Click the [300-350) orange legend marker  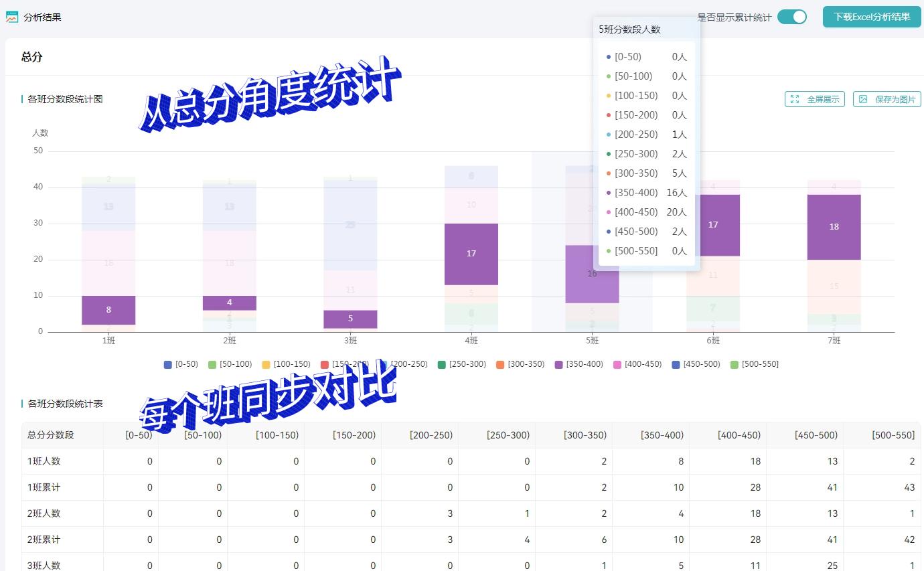point(500,364)
